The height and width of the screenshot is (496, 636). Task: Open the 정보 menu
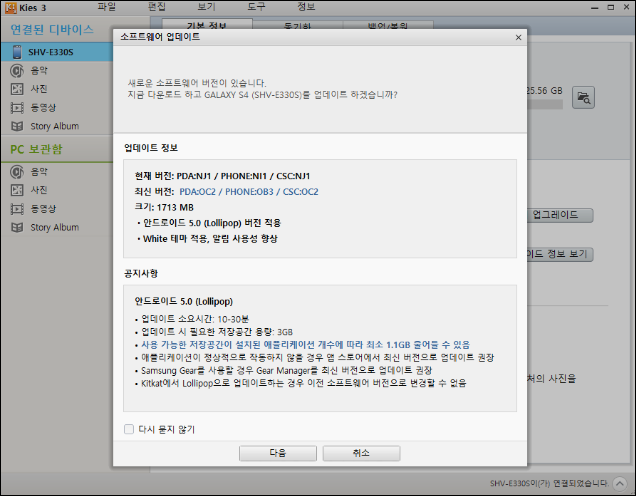coord(306,7)
